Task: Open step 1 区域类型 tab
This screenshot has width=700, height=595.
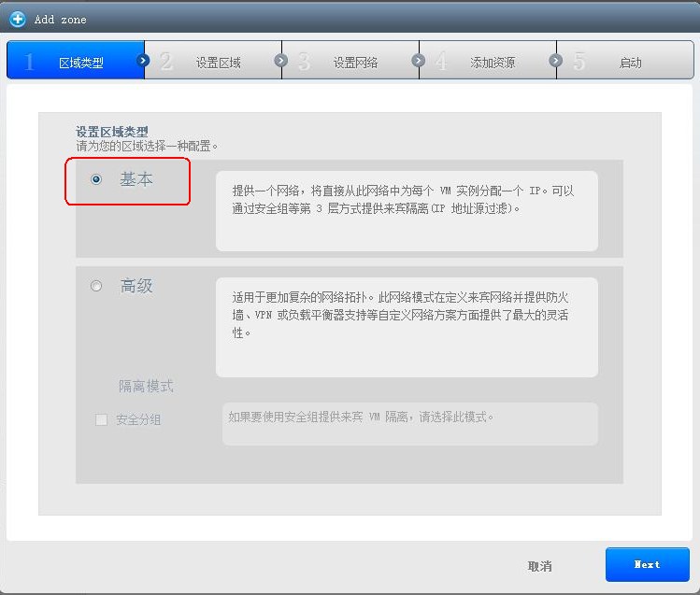Action: coord(76,60)
